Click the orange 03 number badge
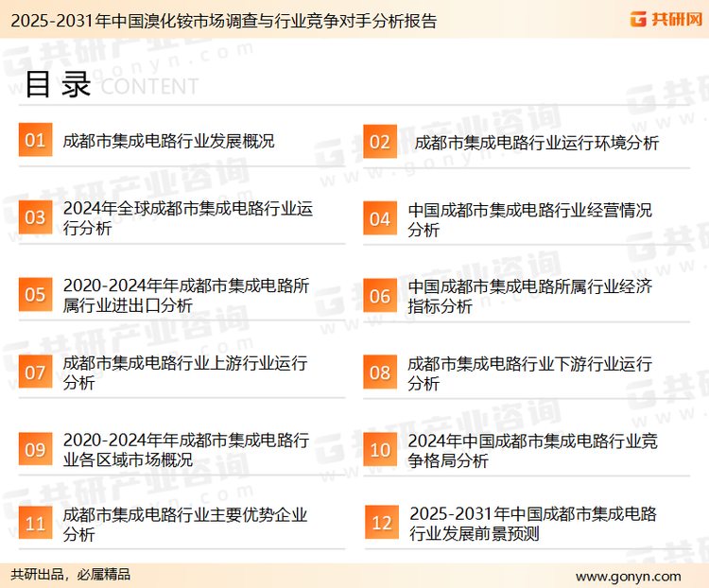Viewport: 709px width, 588px height. click(x=35, y=217)
